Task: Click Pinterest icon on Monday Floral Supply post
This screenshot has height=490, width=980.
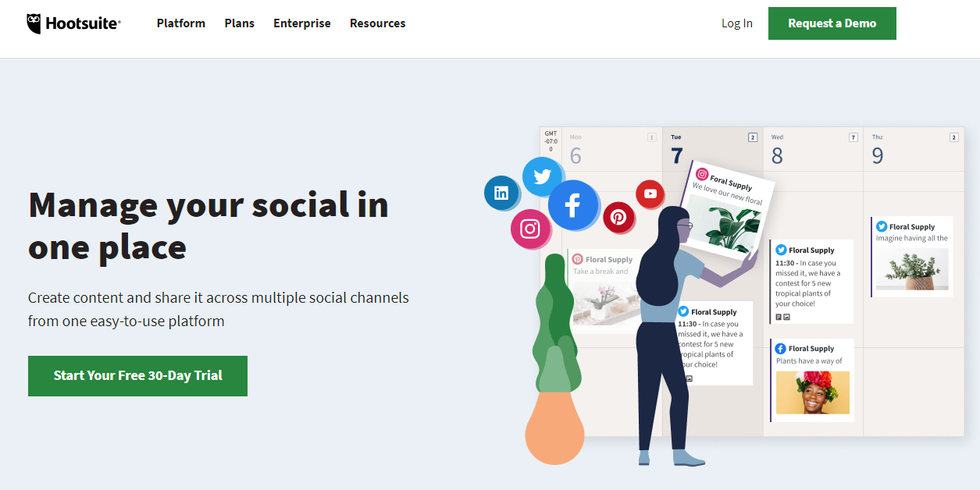Action: 578,259
